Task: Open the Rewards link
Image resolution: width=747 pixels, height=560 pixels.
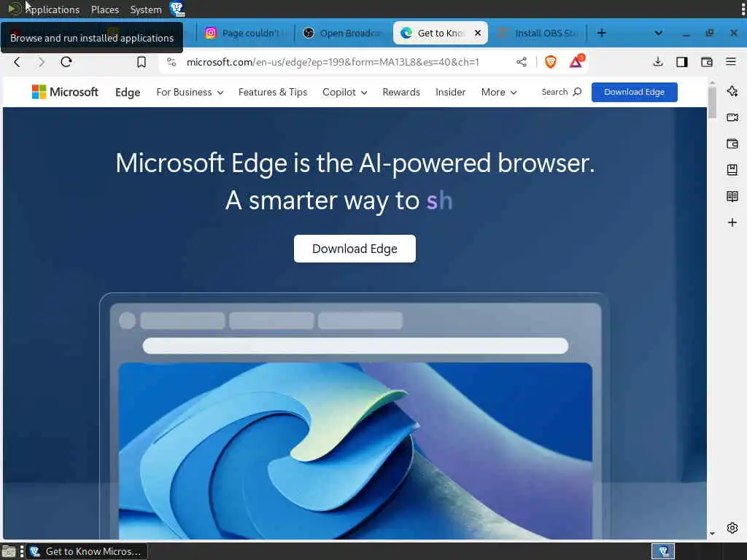Action: click(x=401, y=92)
